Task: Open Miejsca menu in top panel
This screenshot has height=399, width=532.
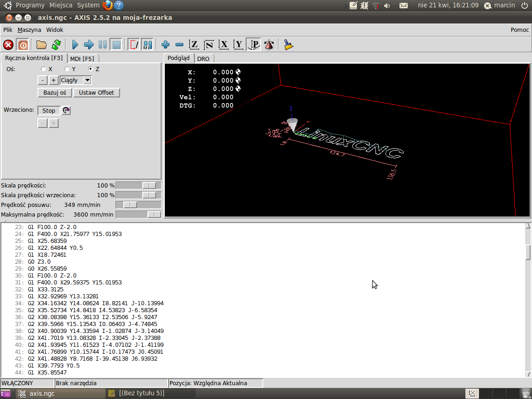Action: (61, 5)
